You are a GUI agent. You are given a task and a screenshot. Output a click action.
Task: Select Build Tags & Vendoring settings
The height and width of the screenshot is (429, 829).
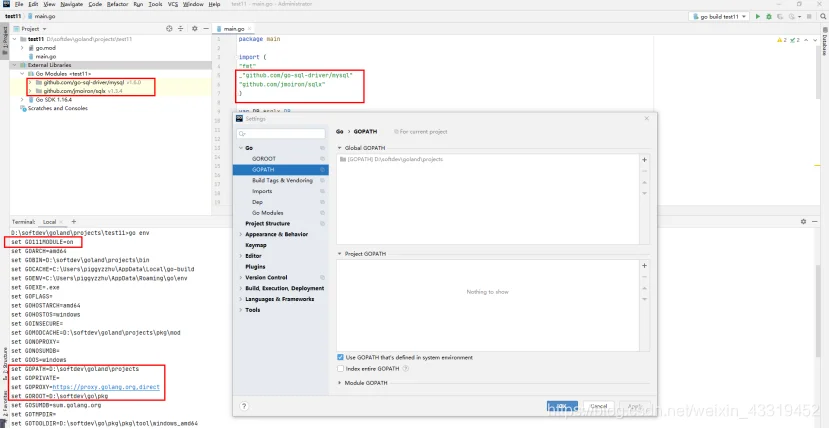282,180
